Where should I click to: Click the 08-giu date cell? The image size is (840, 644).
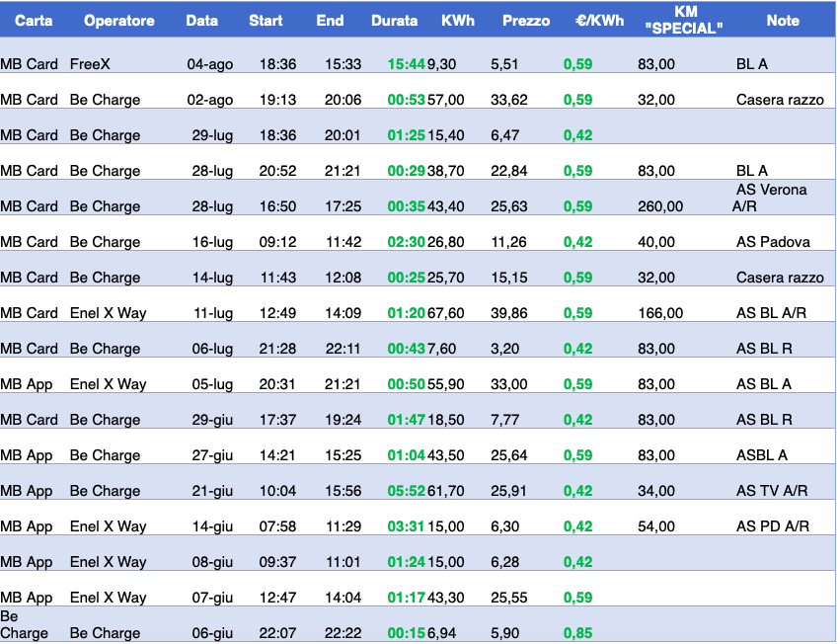click(x=212, y=562)
